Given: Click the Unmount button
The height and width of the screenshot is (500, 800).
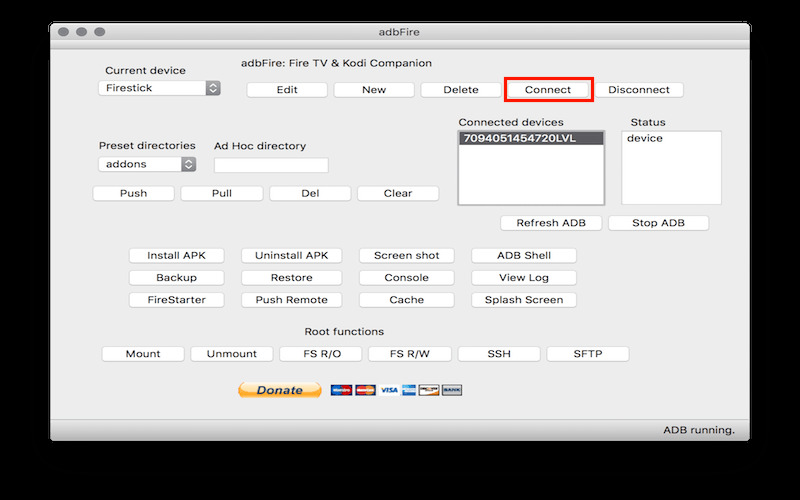Looking at the screenshot, I should pos(232,354).
